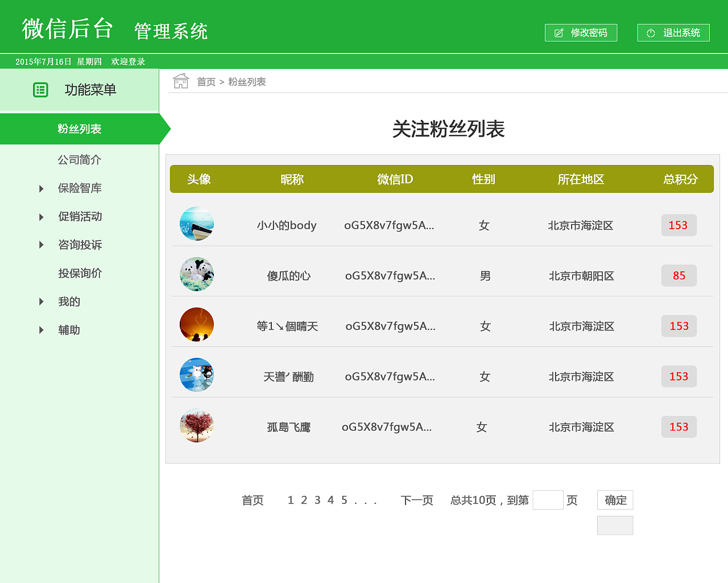The image size is (728, 583).
Task: Open avatar of 小小的body
Action: point(197,224)
